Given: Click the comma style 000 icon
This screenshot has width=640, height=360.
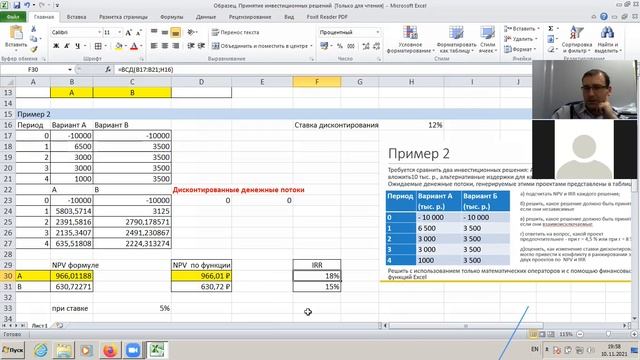Looking at the screenshot, I should tap(351, 46).
